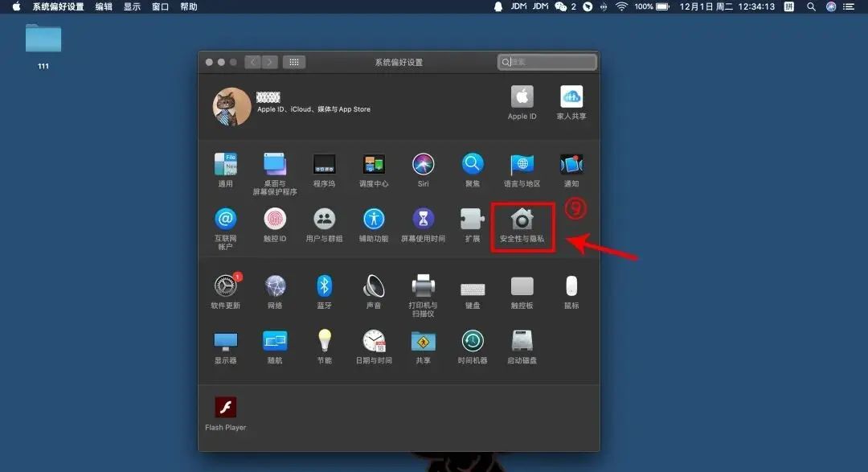Open the 系统偏好设置 menu
Screen dimensions: 868x472
pos(58,6)
